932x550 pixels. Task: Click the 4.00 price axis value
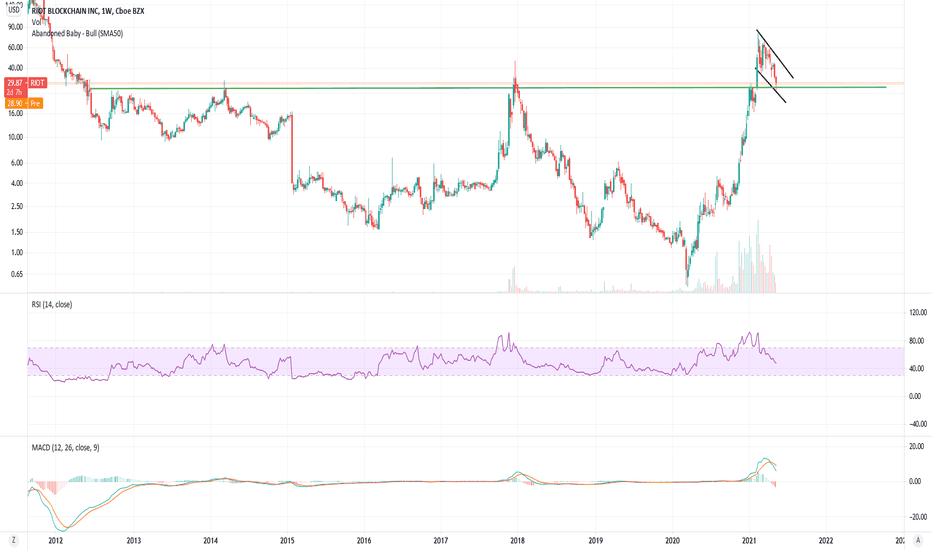[17, 183]
